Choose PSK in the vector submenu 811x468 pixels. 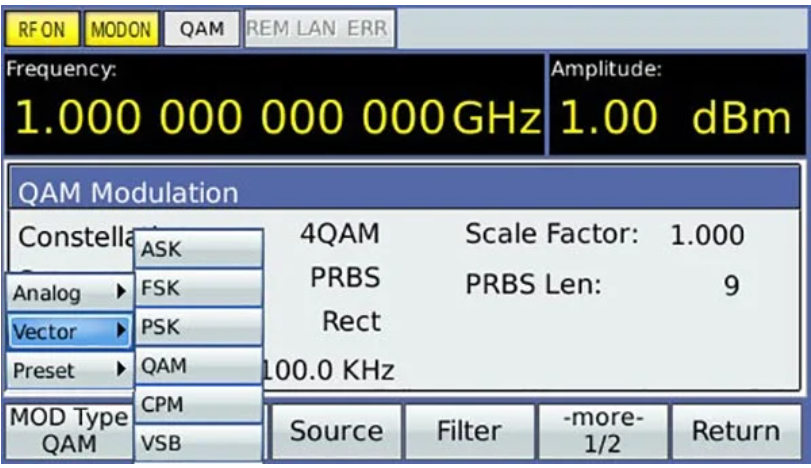(198, 327)
